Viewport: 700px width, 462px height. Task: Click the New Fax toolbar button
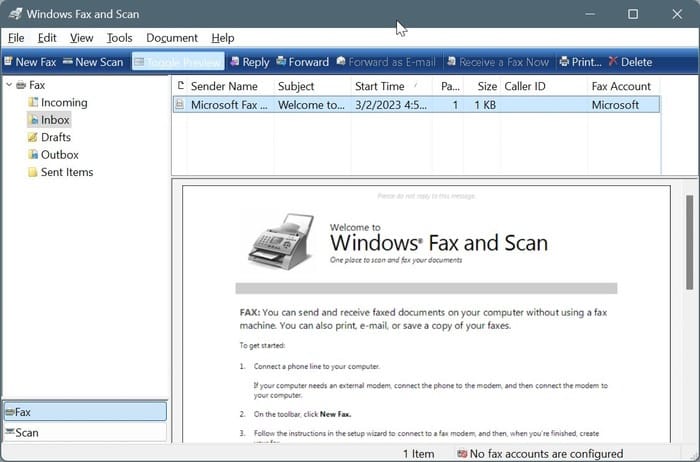(30, 62)
